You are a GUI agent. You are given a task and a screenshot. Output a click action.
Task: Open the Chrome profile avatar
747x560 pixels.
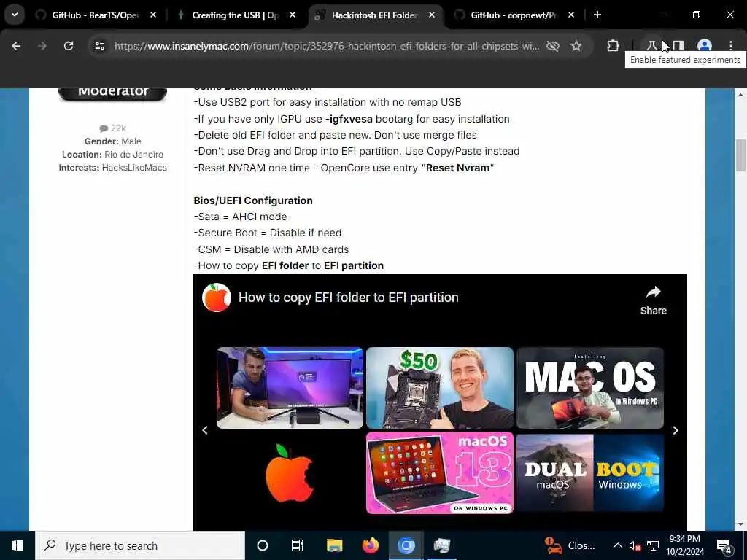click(705, 46)
